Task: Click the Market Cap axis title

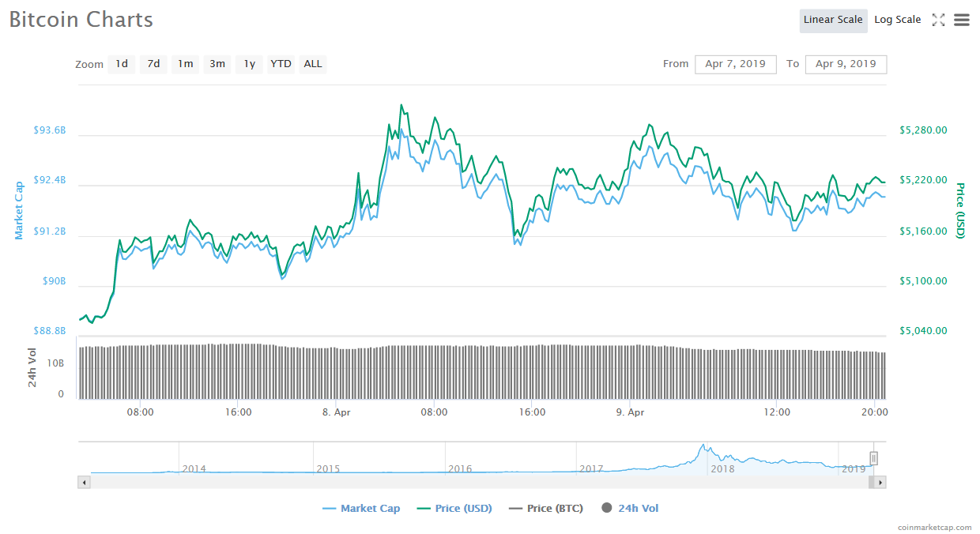Action: click(x=19, y=210)
